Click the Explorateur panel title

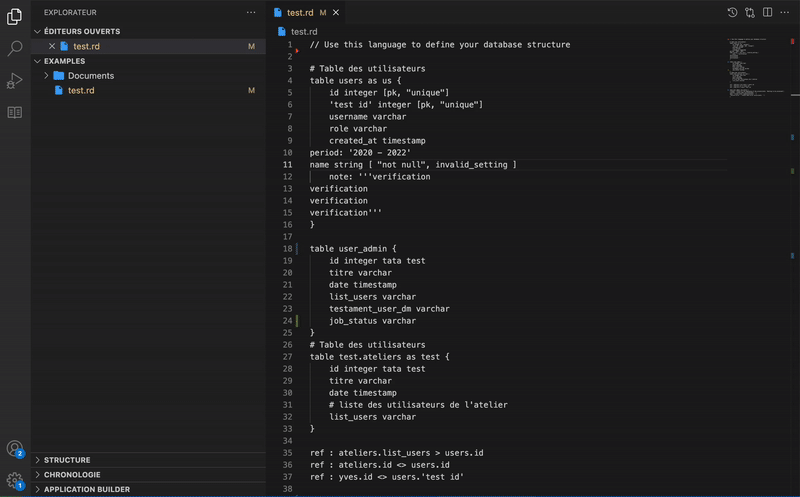[70, 12]
